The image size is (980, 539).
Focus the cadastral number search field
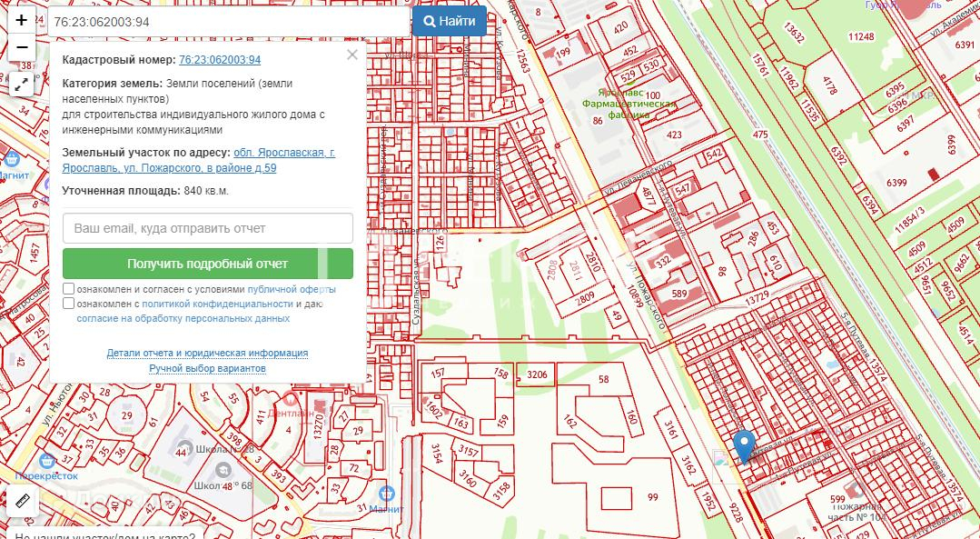click(229, 22)
